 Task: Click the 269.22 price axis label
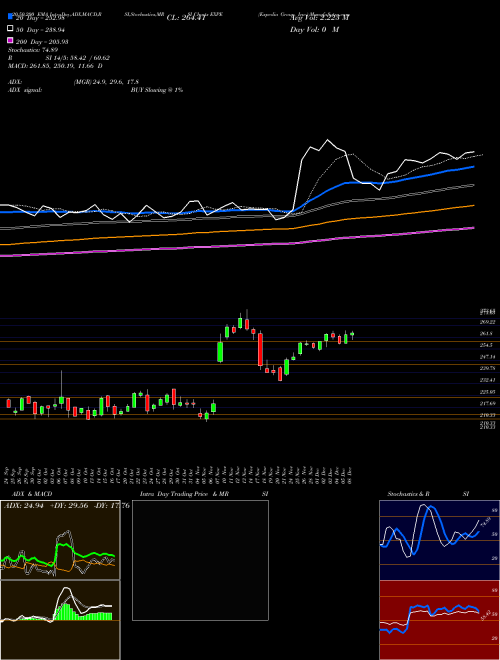point(487,322)
